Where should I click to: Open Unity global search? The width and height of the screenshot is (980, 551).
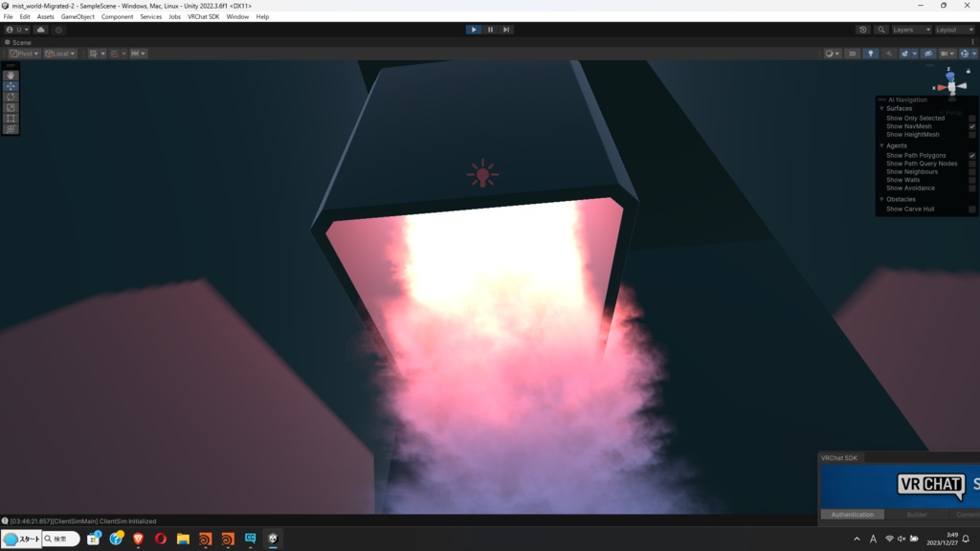pos(881,30)
